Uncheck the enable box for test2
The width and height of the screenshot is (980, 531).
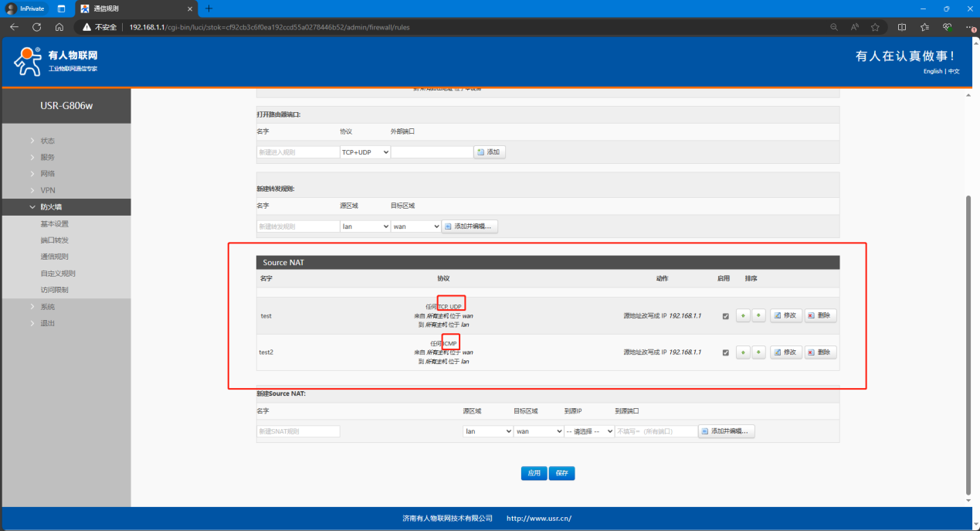click(x=725, y=353)
